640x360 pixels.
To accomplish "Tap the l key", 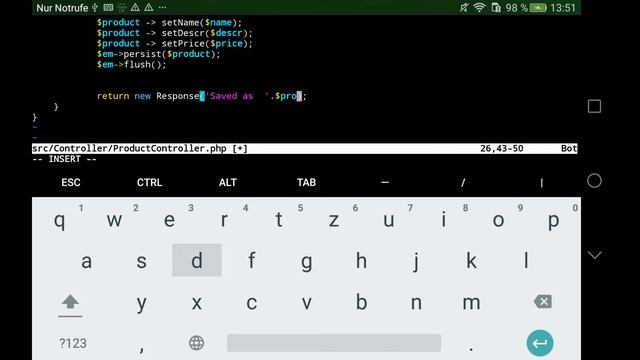I will pyautogui.click(x=526, y=260).
